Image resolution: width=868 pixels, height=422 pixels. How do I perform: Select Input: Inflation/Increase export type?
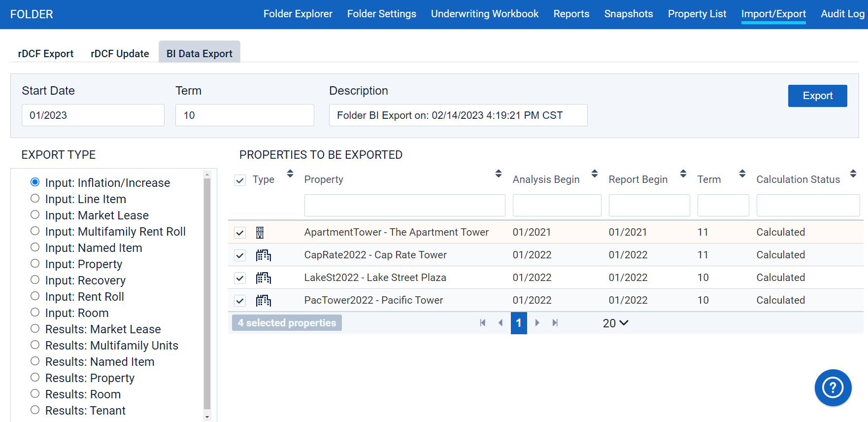tap(35, 182)
